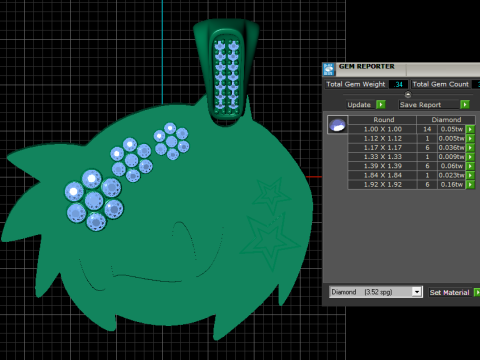480x360 pixels.
Task: Click green arrow on 1.84 X 1.84 row
Action: [x=470, y=175]
